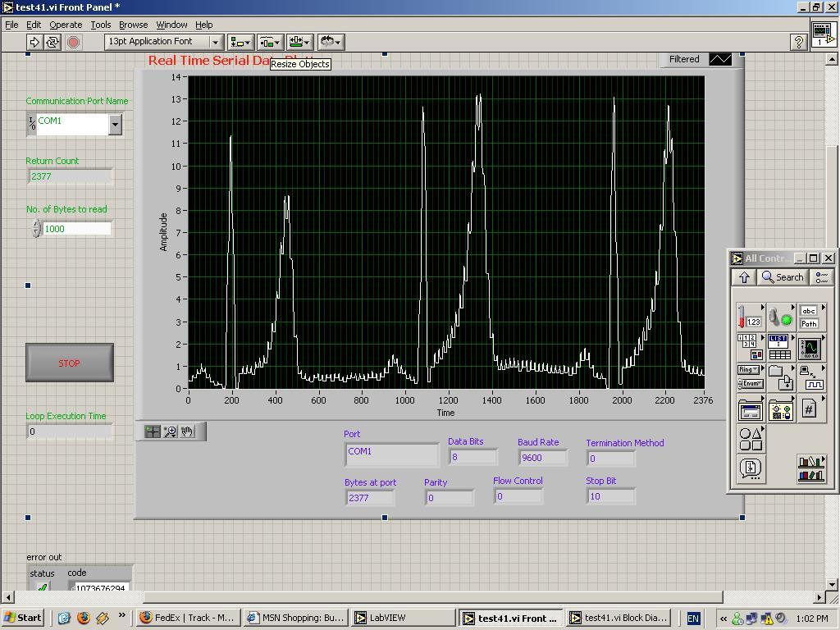Open the Ring & Enum palette
Viewport: 840px width, 630px height.
(x=749, y=376)
